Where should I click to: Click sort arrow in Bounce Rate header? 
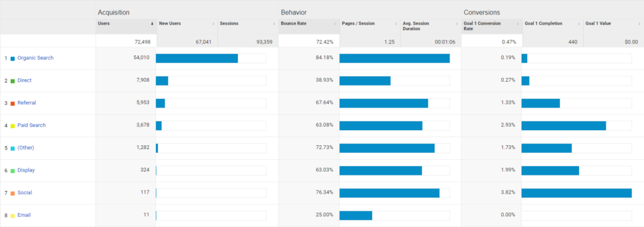tap(336, 24)
